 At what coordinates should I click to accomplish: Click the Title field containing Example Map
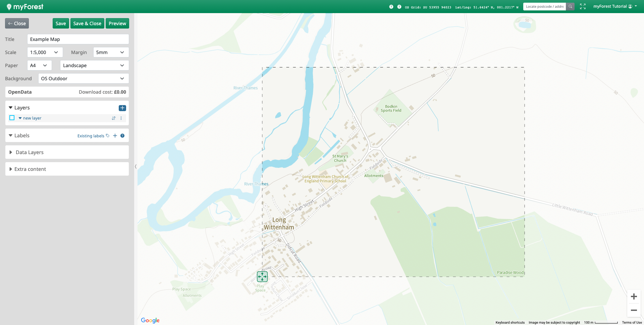click(78, 39)
